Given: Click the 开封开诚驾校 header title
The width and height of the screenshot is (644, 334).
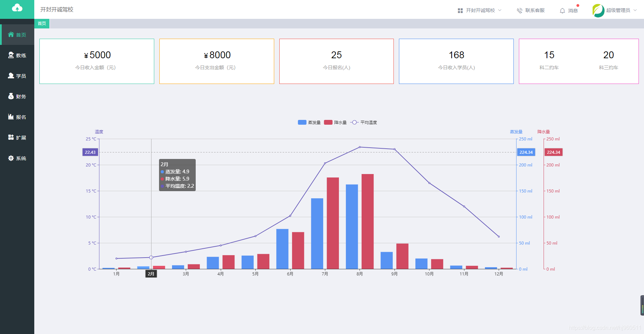Looking at the screenshot, I should pos(57,10).
